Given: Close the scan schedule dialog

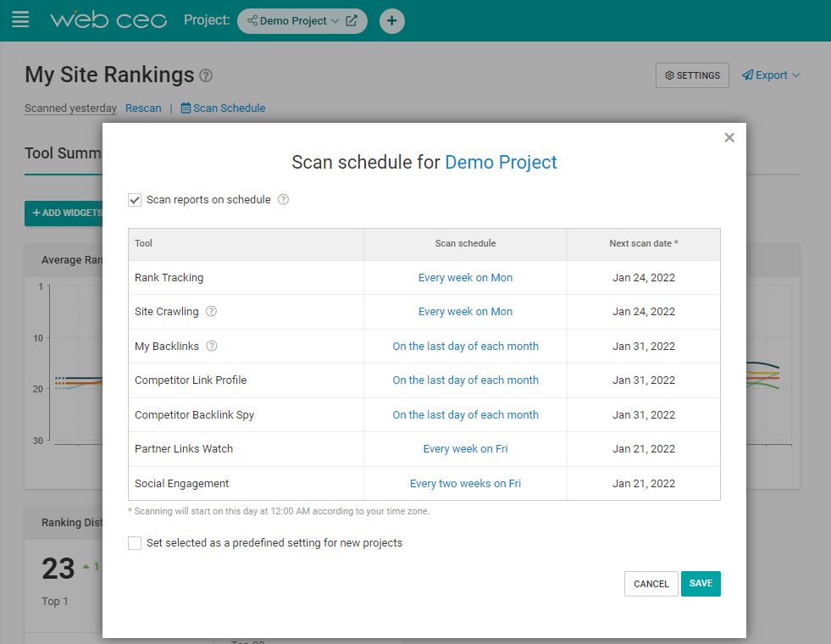Looking at the screenshot, I should tap(729, 136).
